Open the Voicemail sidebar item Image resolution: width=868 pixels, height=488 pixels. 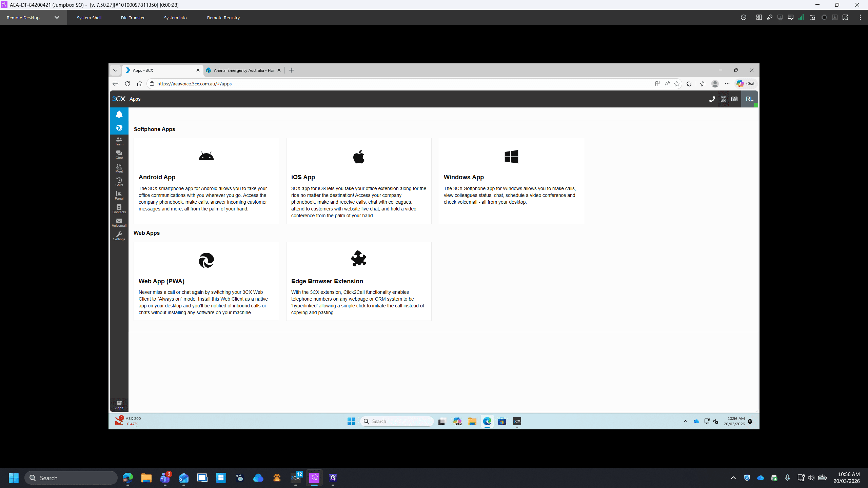click(x=119, y=223)
